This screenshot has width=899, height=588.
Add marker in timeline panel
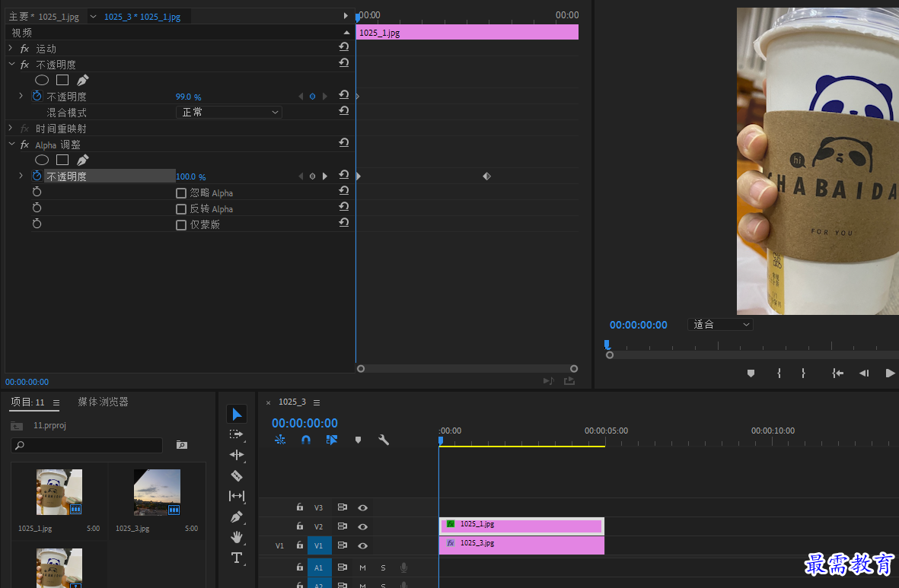coord(358,440)
